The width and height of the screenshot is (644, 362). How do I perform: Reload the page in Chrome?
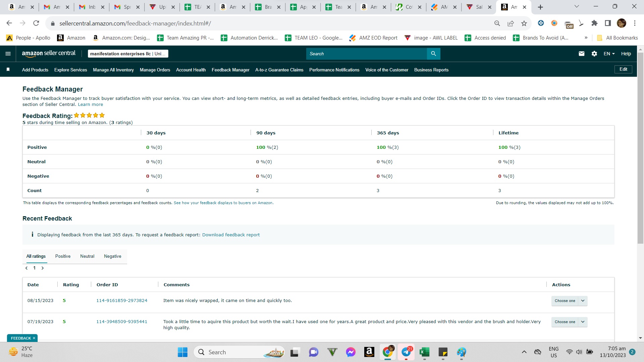36,23
